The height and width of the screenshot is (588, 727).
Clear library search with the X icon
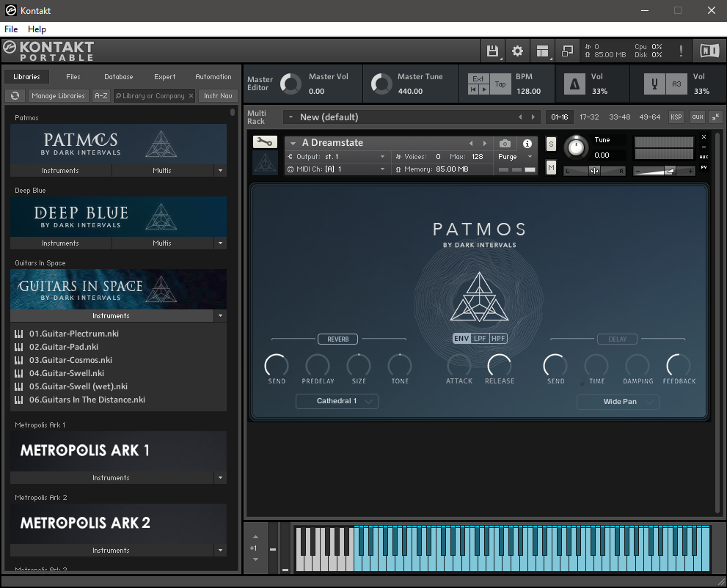click(x=191, y=95)
